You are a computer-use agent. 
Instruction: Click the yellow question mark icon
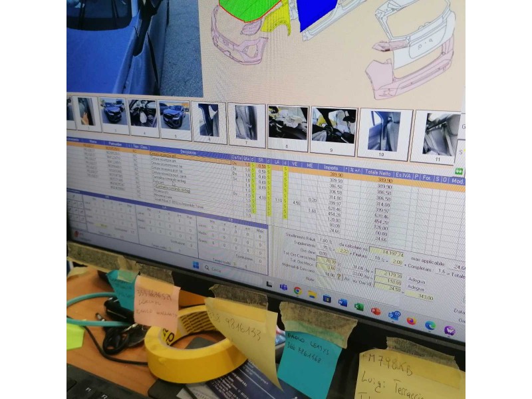pos(338,277)
